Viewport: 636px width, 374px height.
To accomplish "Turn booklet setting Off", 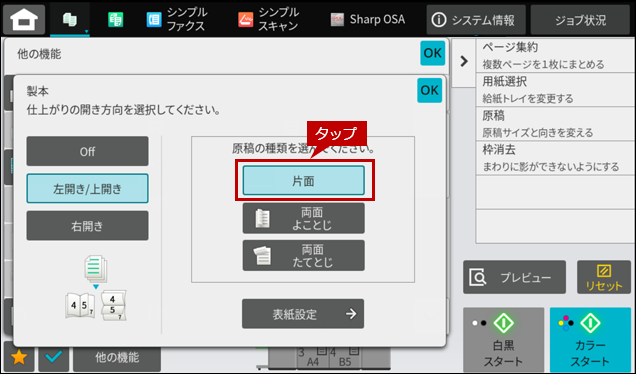I will pos(87,151).
